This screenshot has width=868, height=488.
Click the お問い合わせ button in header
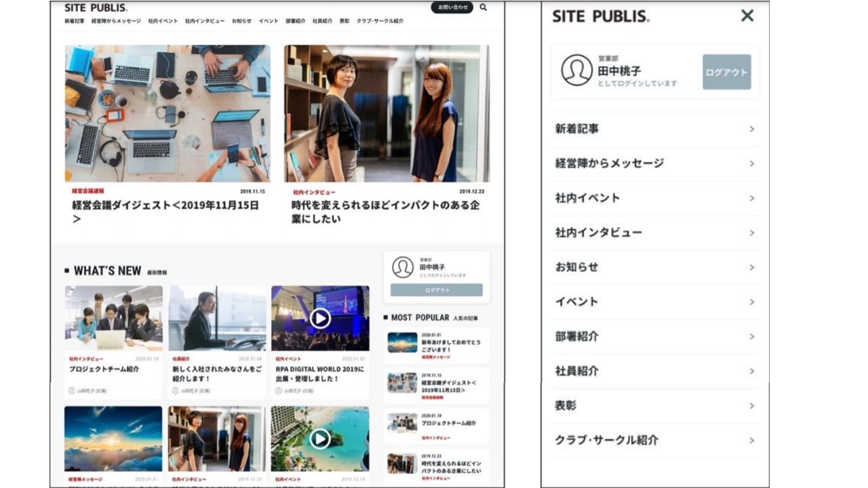click(x=452, y=7)
